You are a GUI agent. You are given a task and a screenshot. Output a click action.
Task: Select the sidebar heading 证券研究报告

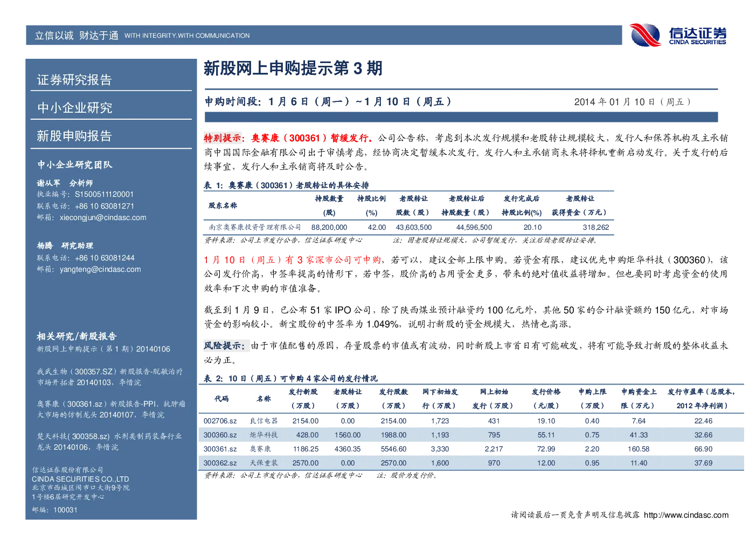pos(74,80)
